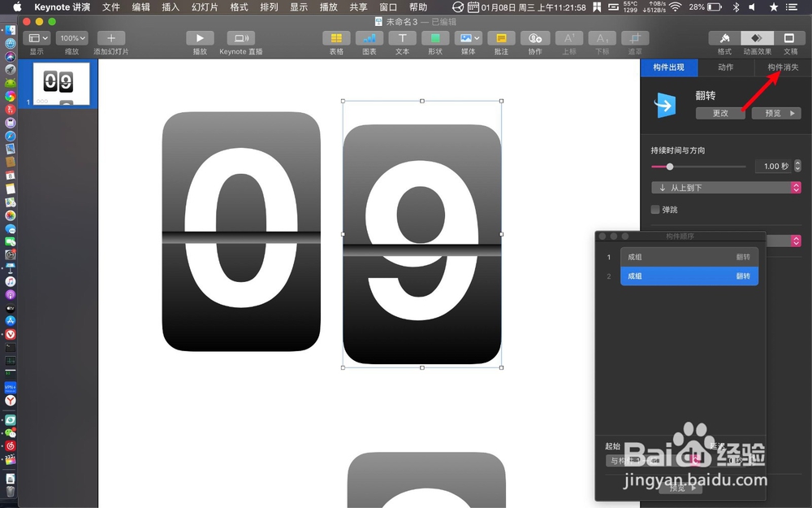Open Calendar icon in the Dock
The image size is (812, 508).
point(11,176)
